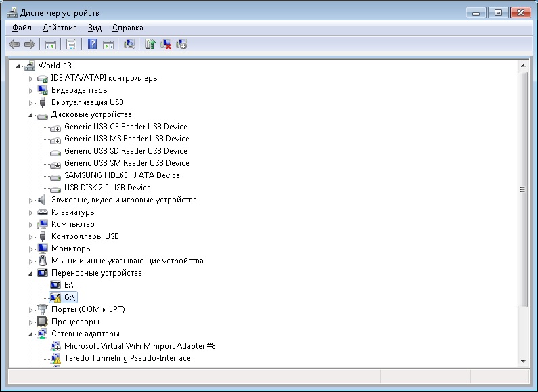Collapse the Переносные устройства category
This screenshot has width=538, height=392.
[x=30, y=274]
